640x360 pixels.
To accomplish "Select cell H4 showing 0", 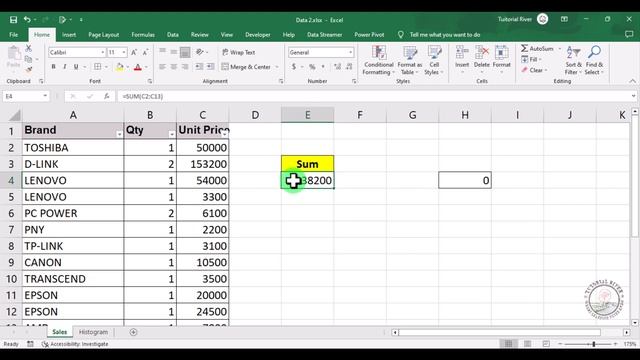I will 465,180.
